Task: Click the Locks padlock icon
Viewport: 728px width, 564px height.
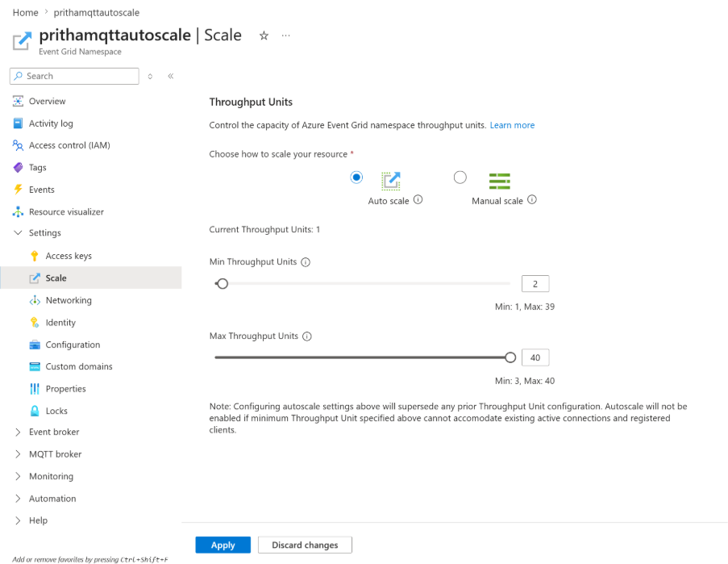Action: (x=35, y=412)
